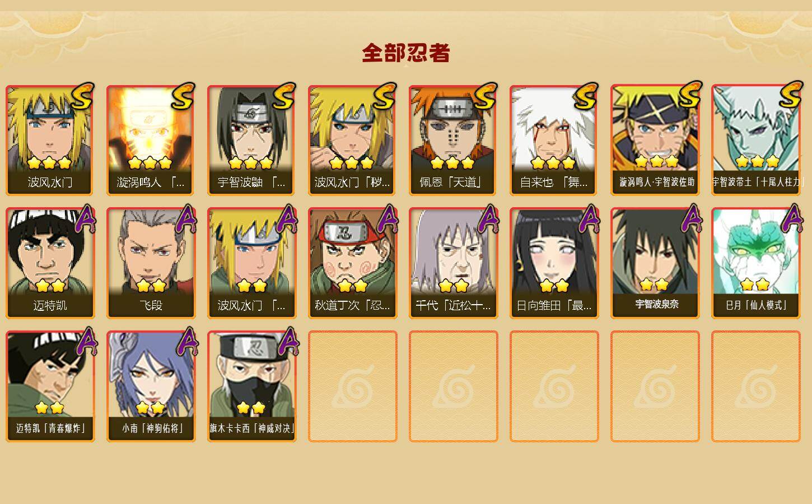Open the 小南「神驹佑将」 card
Image resolution: width=812 pixels, height=504 pixels.
[151, 386]
